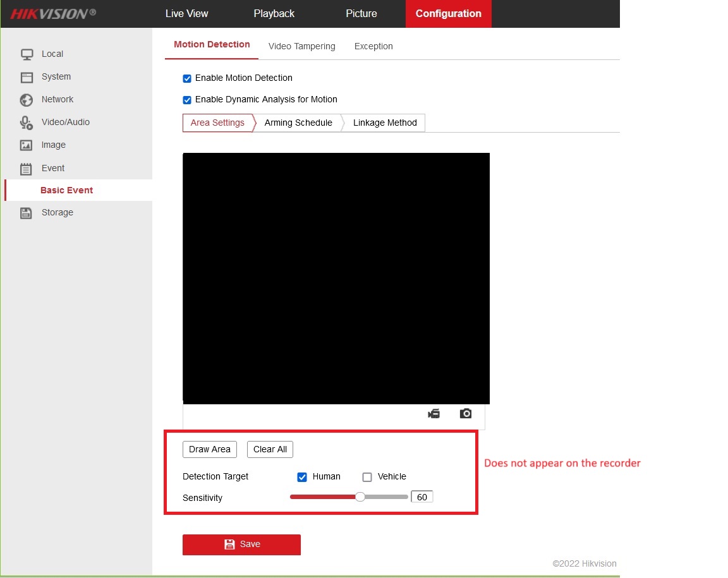
Task: Open the Arming Schedule step
Action: coord(298,123)
